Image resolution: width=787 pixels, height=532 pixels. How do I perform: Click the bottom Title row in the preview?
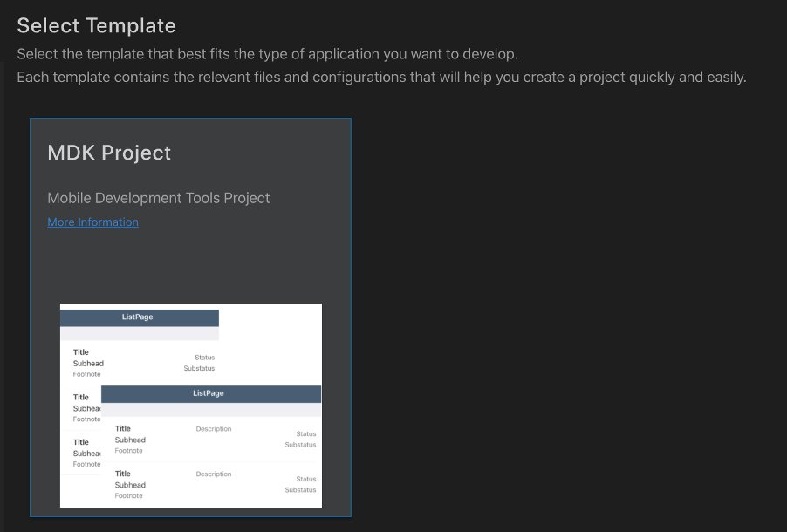124,474
